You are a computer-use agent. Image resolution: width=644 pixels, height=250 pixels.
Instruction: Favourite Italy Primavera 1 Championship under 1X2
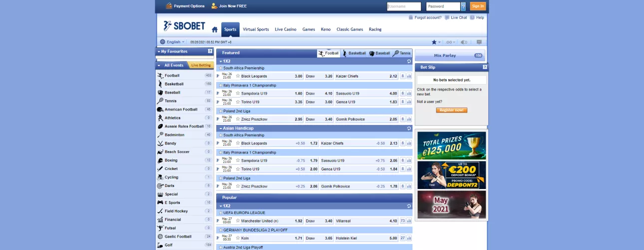220,85
